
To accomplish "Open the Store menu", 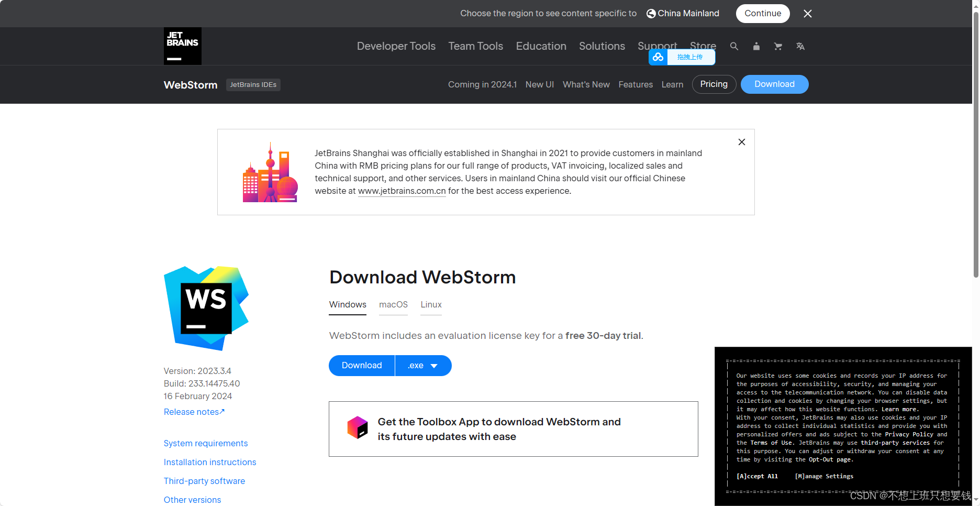I will pyautogui.click(x=703, y=45).
